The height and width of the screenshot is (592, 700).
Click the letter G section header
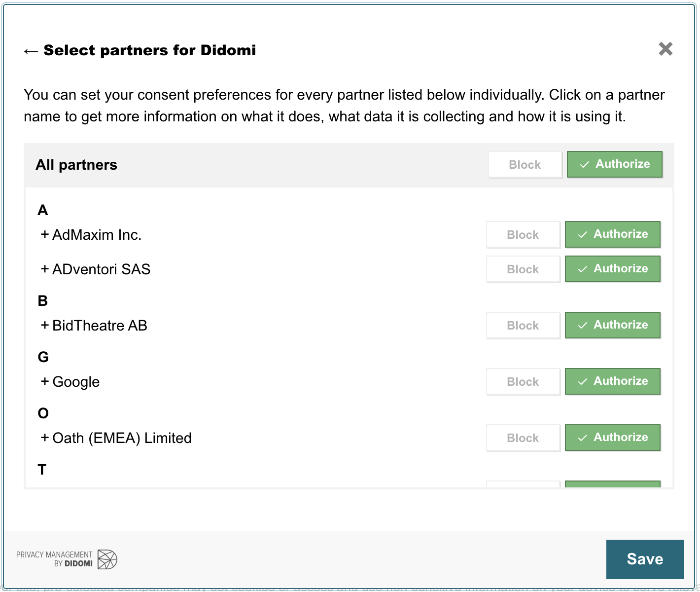pos(43,357)
